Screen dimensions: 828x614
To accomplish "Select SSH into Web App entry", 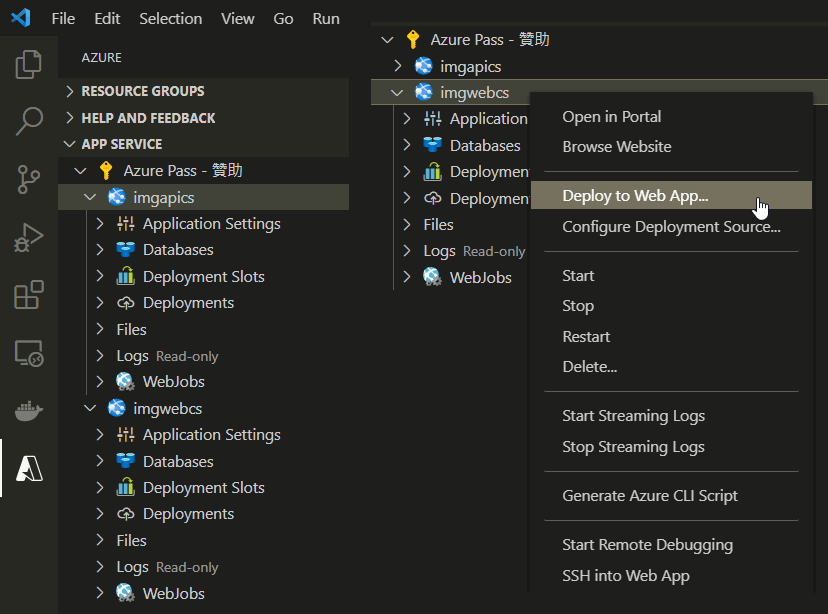I will (x=625, y=576).
